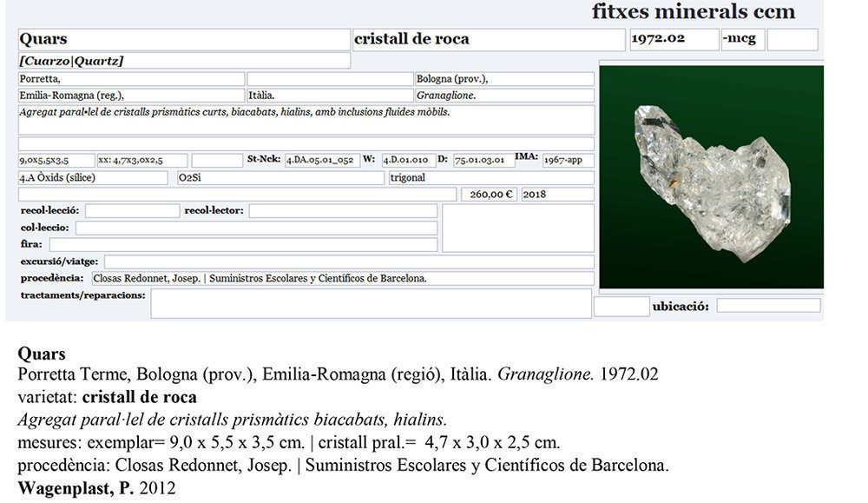Screen dimensions: 868x503
Task: Click the 'ubicació' input field
Action: coord(768,305)
